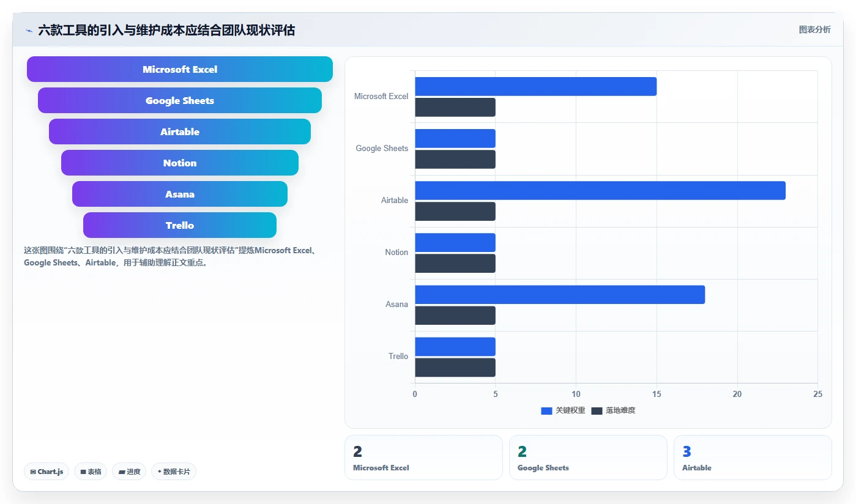Select the Microsoft Excel funnel stage
Image resolution: width=856 pixels, height=504 pixels.
(x=180, y=69)
